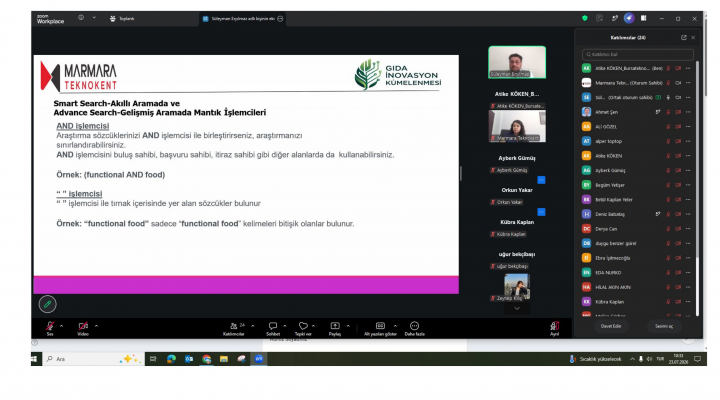Open Windows Start menu
720x400 pixels.
click(x=34, y=359)
